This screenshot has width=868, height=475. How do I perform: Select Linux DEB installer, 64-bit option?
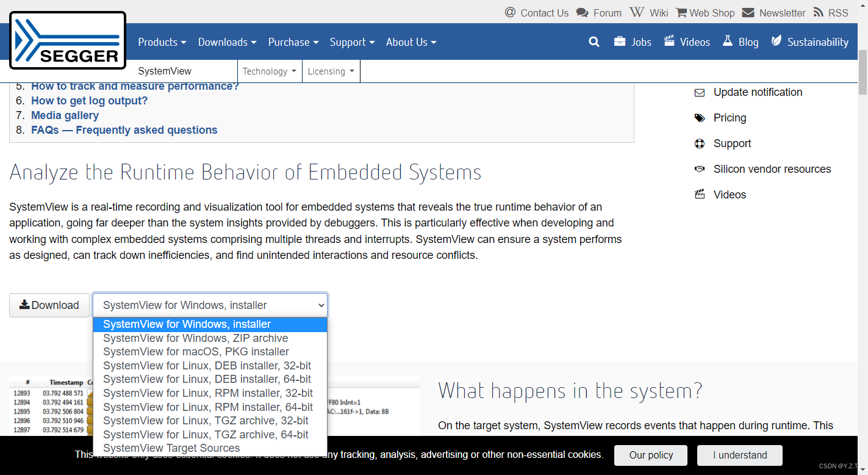(x=210, y=379)
